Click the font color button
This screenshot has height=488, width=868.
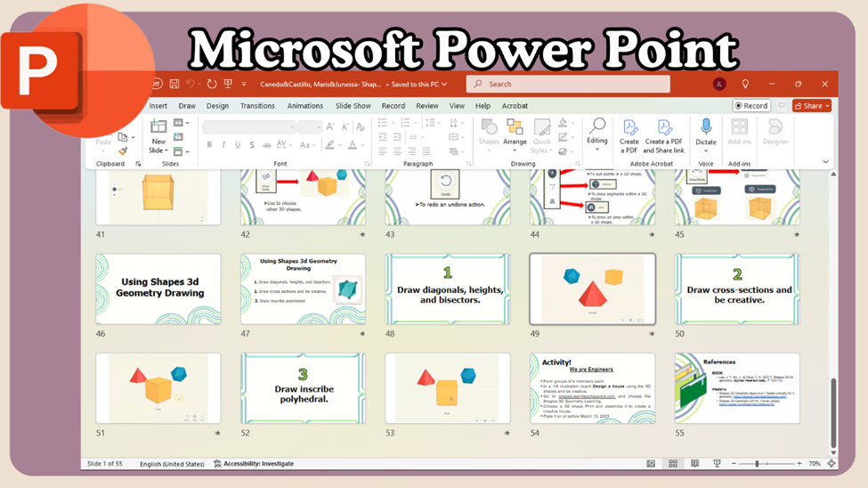(353, 145)
